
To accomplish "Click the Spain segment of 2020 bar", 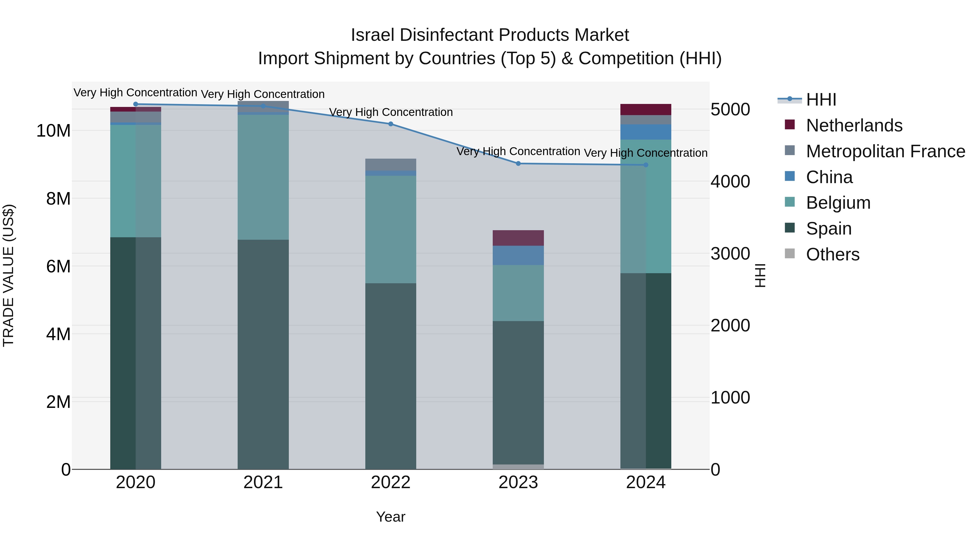I will coord(136,353).
